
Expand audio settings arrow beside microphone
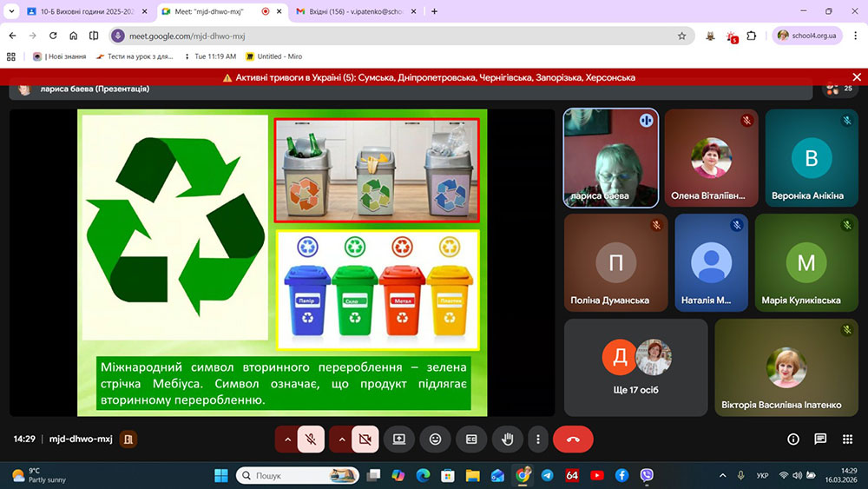point(287,439)
